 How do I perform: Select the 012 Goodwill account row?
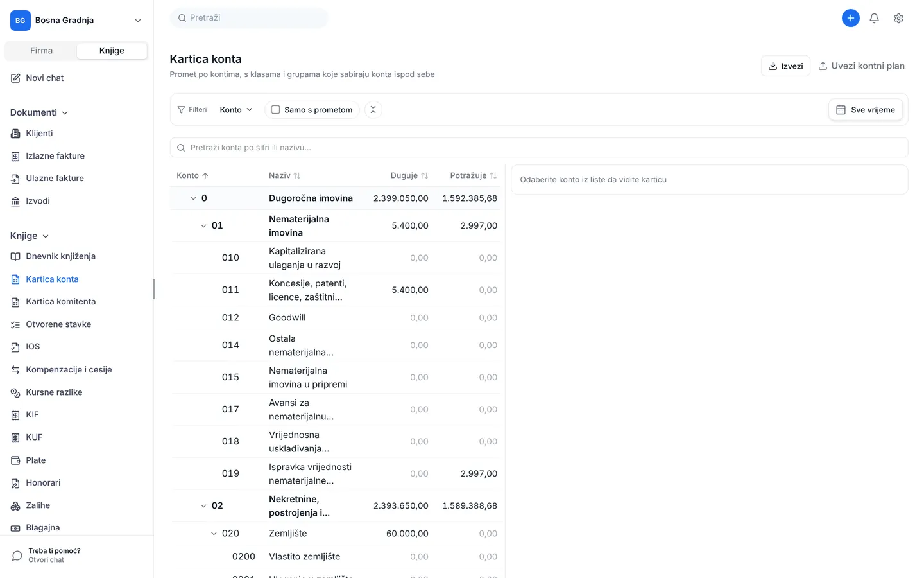point(336,318)
